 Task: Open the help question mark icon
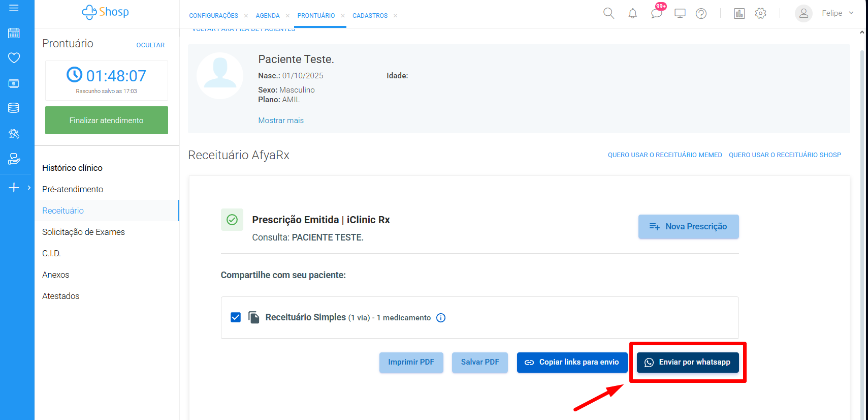point(701,14)
